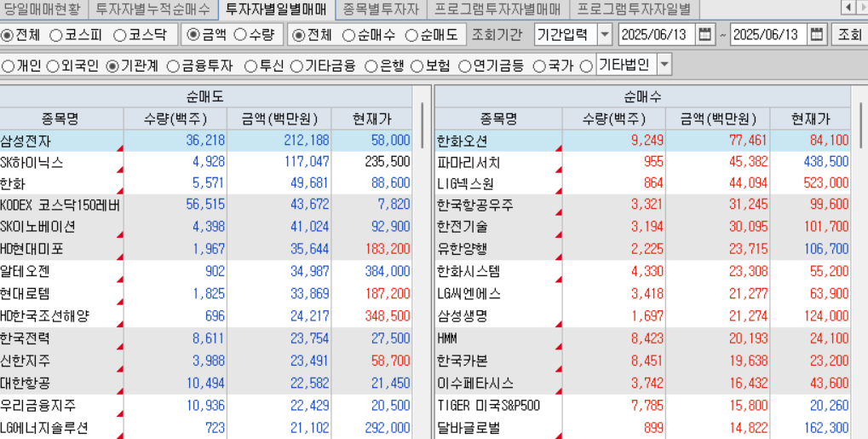Select the 기관계 investor radio
The height and width of the screenshot is (439, 868).
point(112,66)
